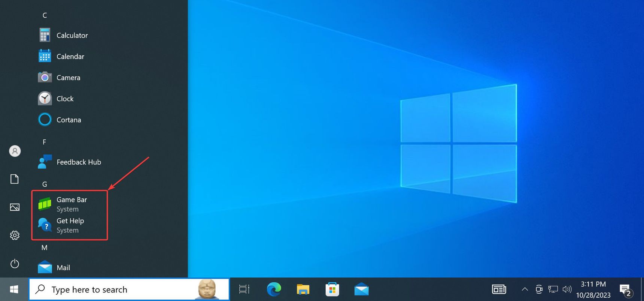Open the Calculator app icon

point(45,35)
